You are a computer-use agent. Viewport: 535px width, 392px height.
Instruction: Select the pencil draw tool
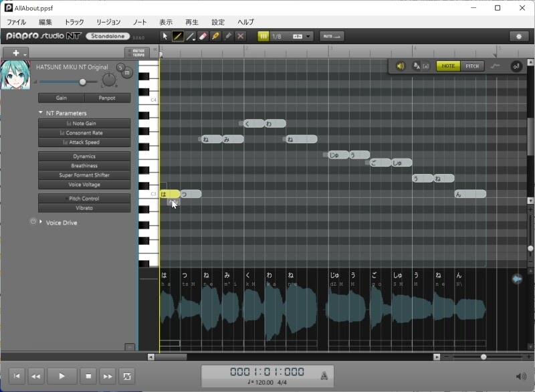[178, 36]
